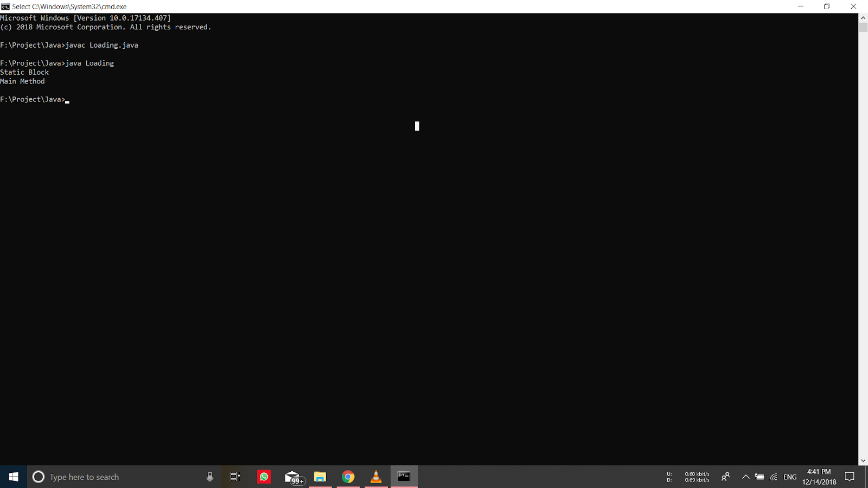The width and height of the screenshot is (868, 488).
Task: Click the scrollbar up arrow in cmd window
Action: 863,18
